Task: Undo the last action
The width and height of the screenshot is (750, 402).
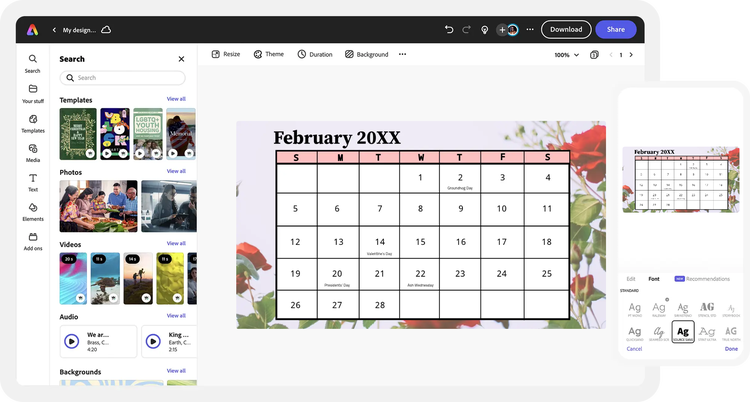Action: click(449, 30)
